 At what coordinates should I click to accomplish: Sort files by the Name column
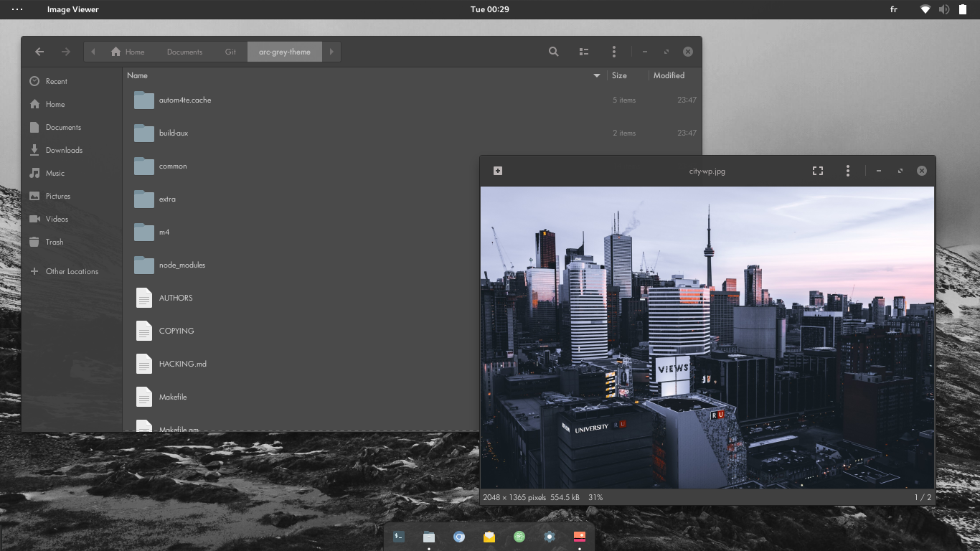tap(138, 75)
